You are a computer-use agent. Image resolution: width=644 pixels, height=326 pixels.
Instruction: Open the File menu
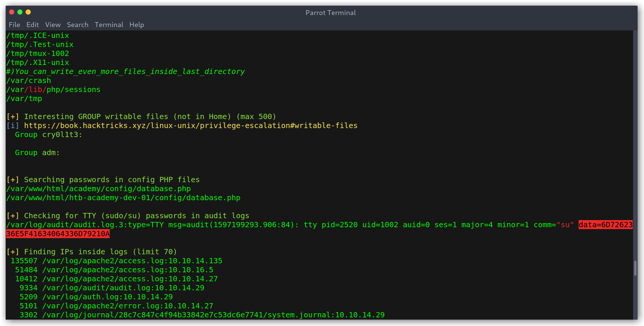pos(15,25)
